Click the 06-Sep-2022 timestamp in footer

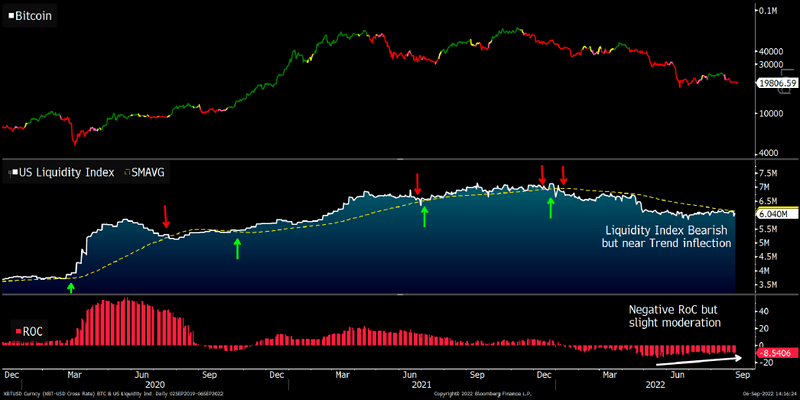(x=767, y=394)
